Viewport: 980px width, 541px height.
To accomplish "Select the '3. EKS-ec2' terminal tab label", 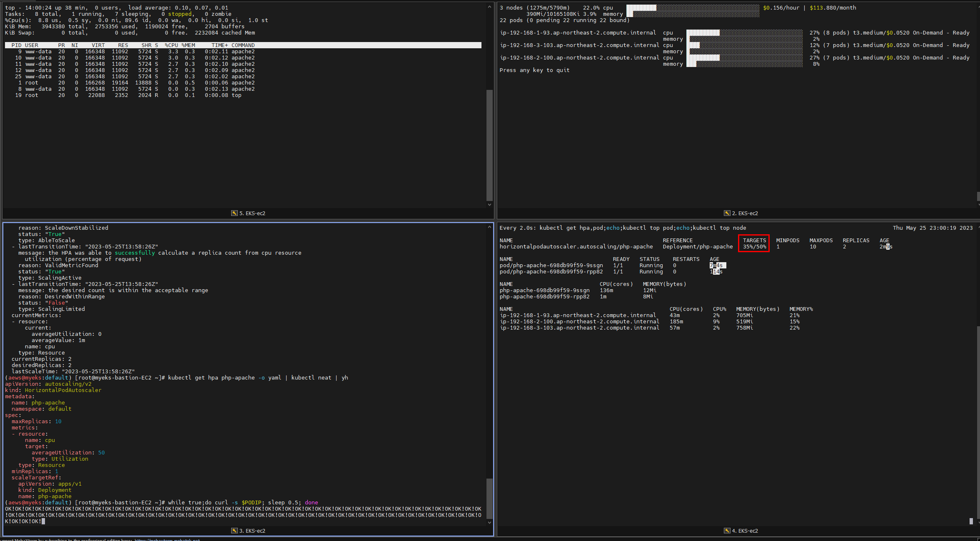I will [252, 531].
